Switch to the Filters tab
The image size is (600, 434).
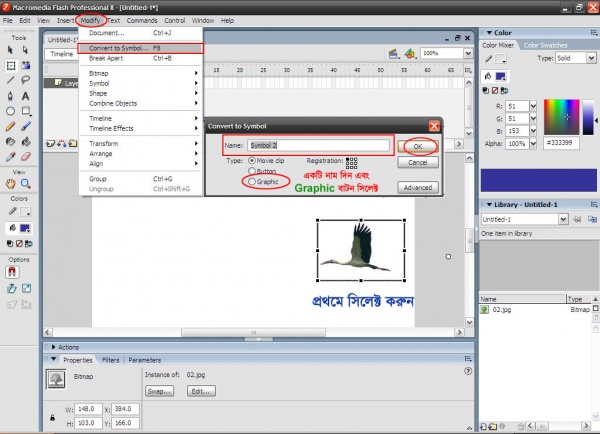(111, 360)
